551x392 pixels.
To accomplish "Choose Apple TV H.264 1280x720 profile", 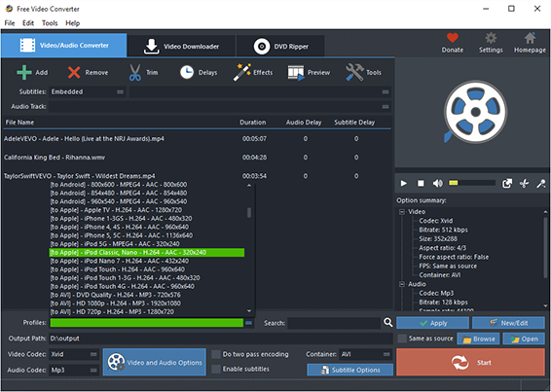I will (116, 210).
